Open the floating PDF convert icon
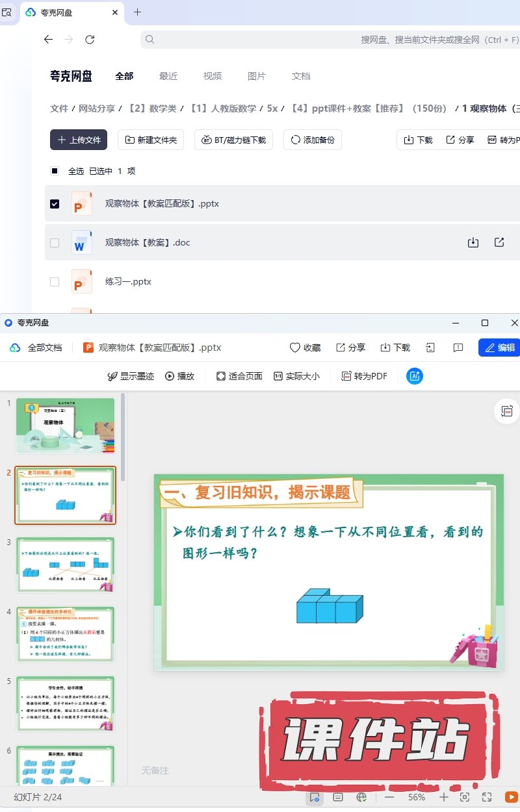The height and width of the screenshot is (812, 520). tap(507, 411)
